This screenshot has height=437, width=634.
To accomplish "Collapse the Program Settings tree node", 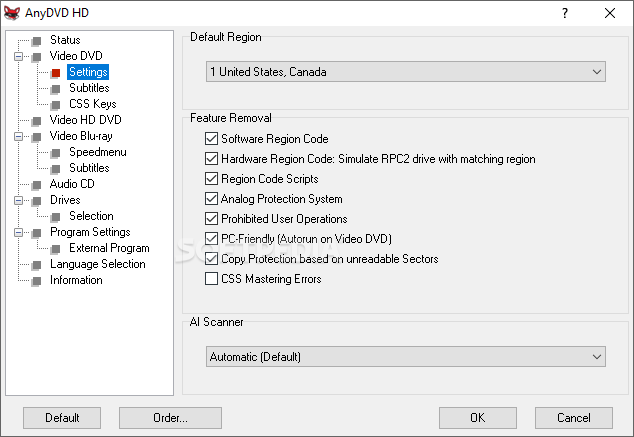I will (18, 232).
